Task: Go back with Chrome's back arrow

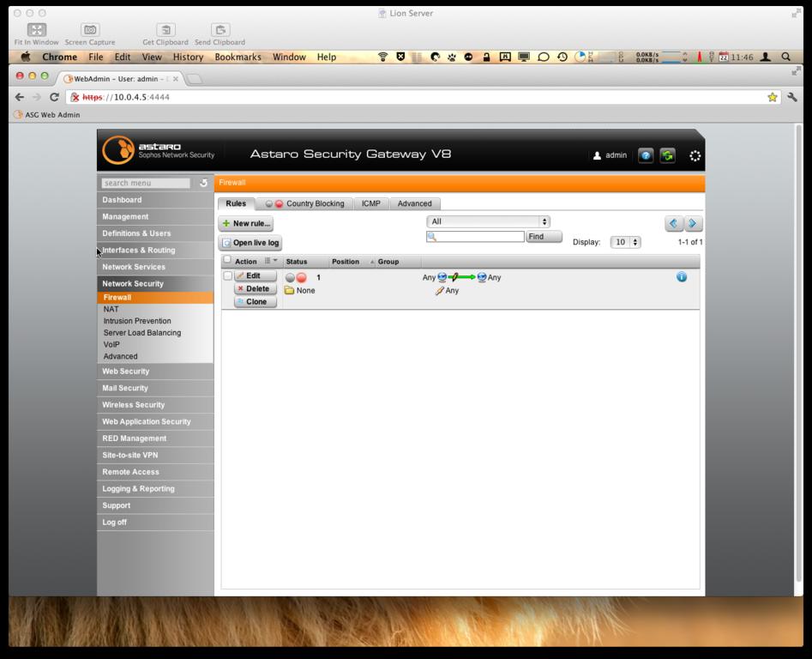Action: 20,97
